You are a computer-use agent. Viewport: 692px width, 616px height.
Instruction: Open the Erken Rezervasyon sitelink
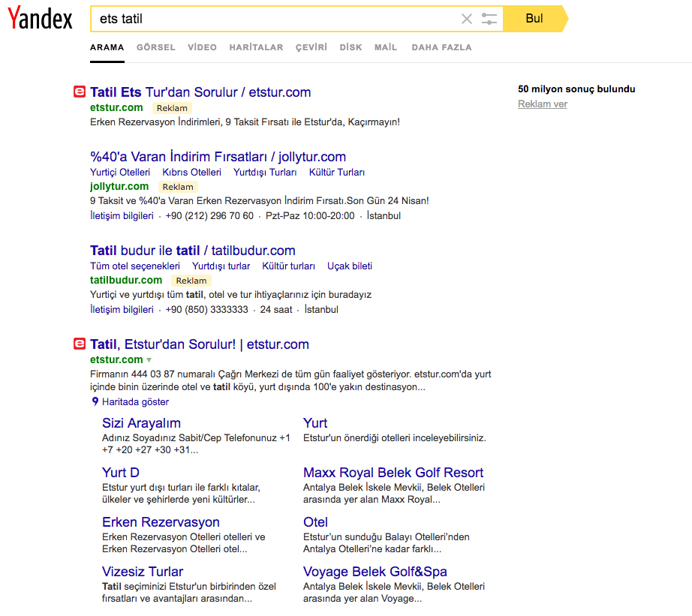click(x=161, y=522)
